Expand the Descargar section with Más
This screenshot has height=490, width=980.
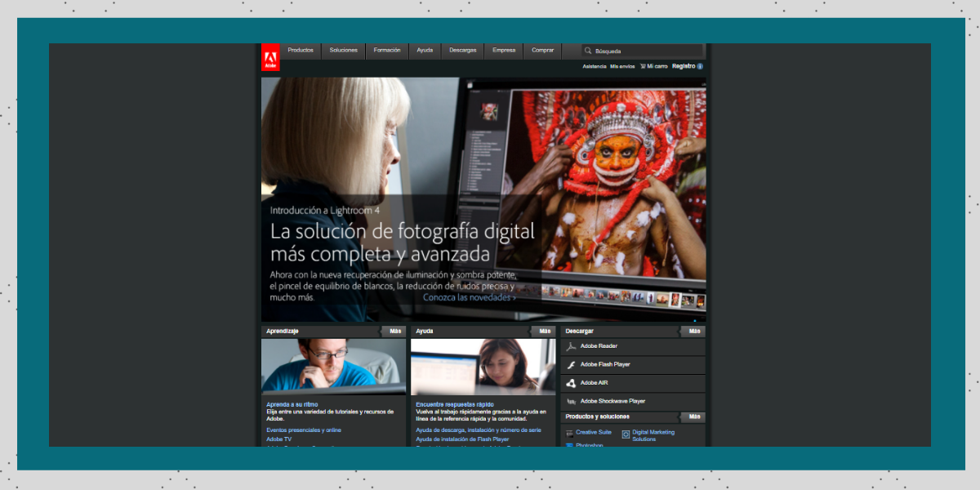[x=694, y=332]
